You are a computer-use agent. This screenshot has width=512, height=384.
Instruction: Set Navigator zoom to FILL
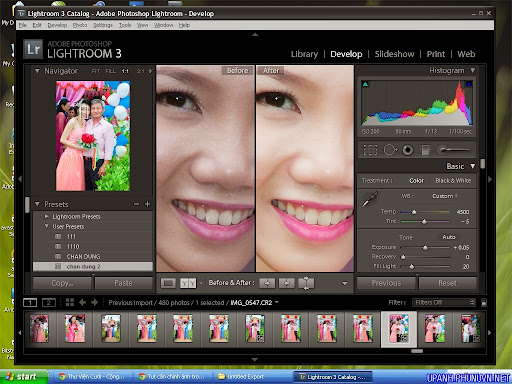click(x=111, y=71)
